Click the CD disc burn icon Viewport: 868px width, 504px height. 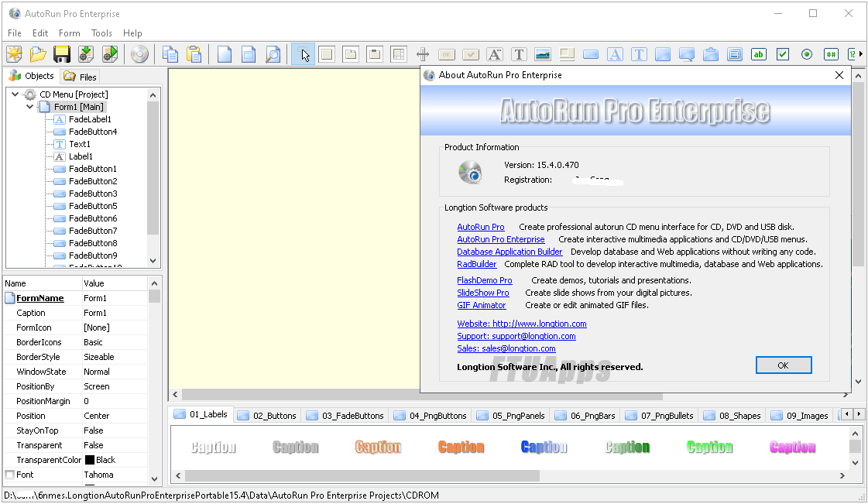(x=139, y=54)
